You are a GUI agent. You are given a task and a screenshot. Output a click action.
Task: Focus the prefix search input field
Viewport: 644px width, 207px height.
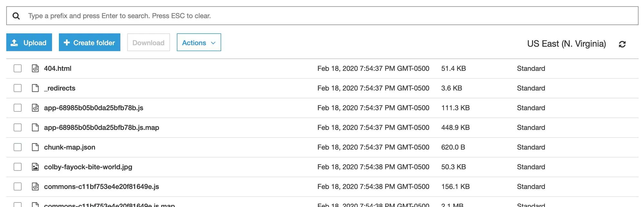[x=322, y=16]
